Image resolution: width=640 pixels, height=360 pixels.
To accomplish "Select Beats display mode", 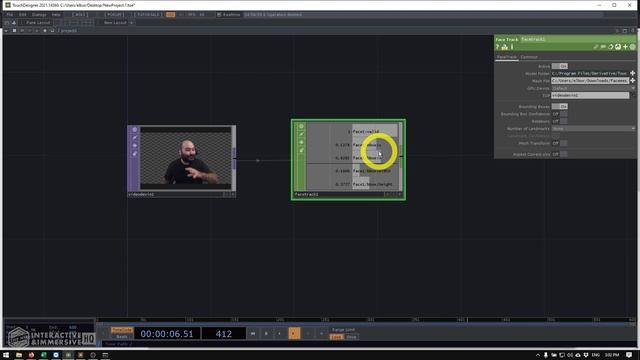I will point(122,337).
